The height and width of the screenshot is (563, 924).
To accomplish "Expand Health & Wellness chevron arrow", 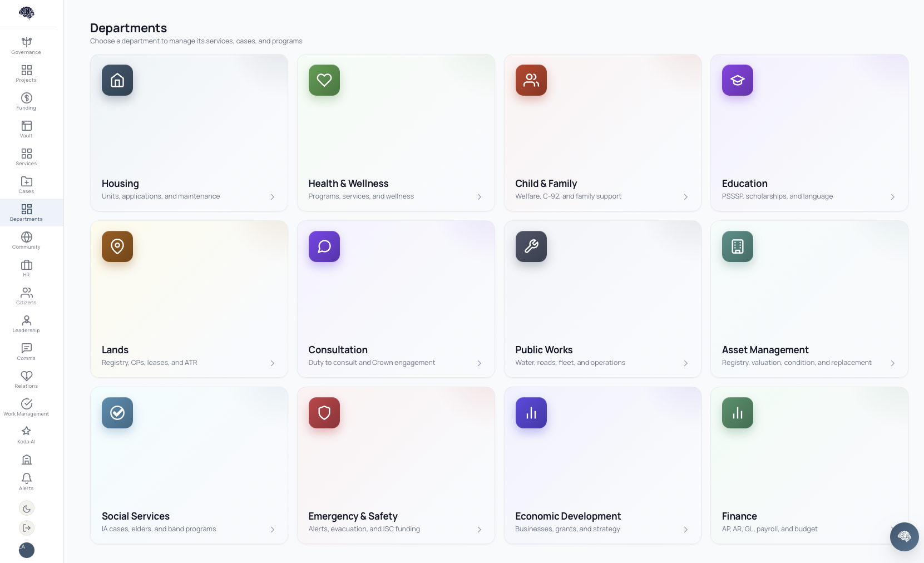I will pyautogui.click(x=480, y=197).
